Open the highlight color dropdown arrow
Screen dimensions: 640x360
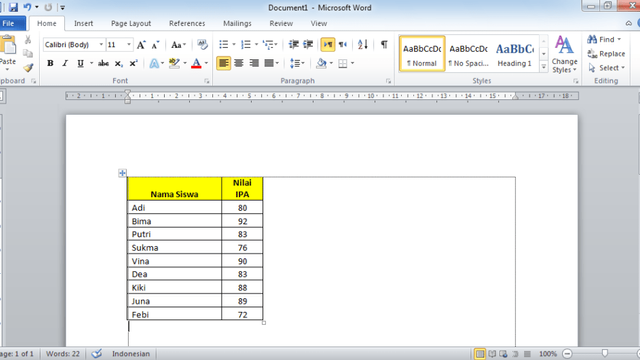point(184,63)
